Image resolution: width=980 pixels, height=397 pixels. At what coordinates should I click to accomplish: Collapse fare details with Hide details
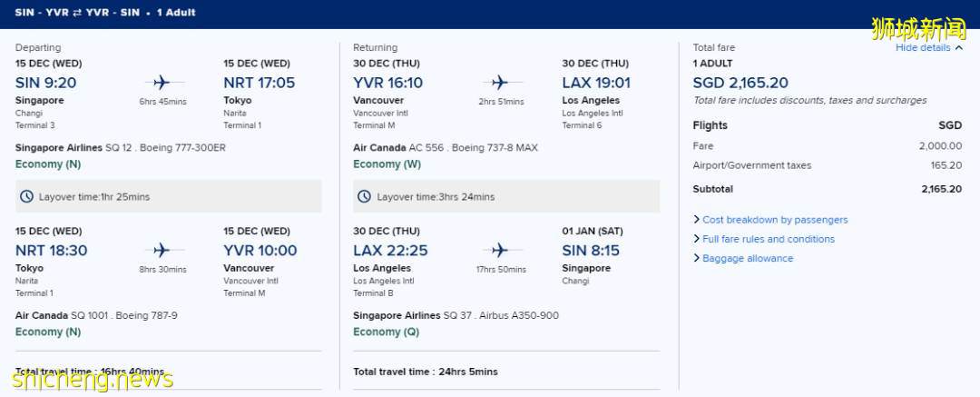tap(928, 47)
